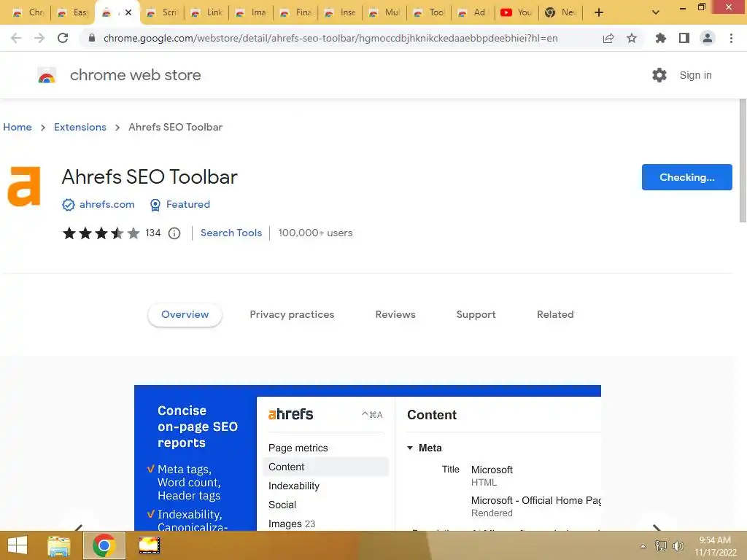
Task: Click the Ahrefs toolbar screenshot preview
Action: (x=368, y=458)
